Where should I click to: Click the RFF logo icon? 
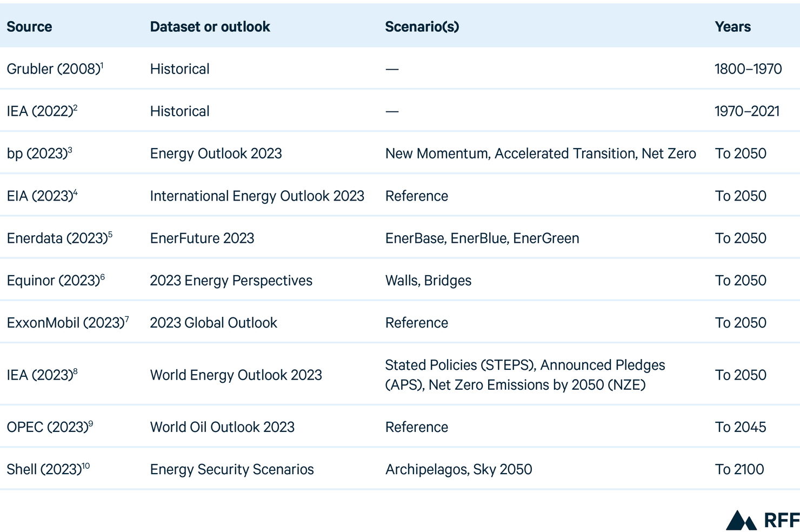click(763, 520)
